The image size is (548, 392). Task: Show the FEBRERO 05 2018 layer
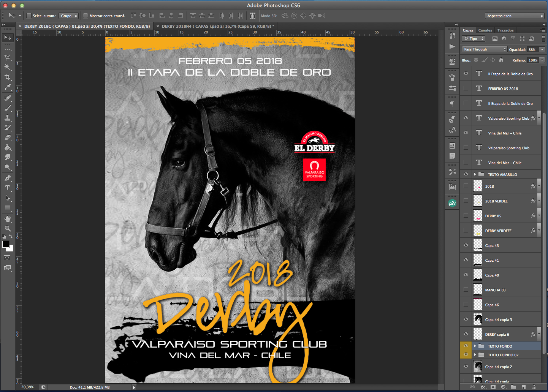(x=466, y=89)
